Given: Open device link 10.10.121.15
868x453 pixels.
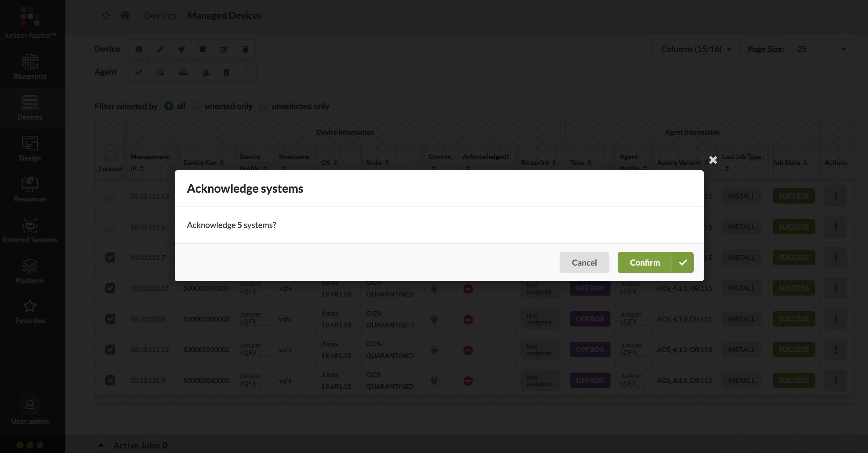Looking at the screenshot, I should (x=150, y=288).
